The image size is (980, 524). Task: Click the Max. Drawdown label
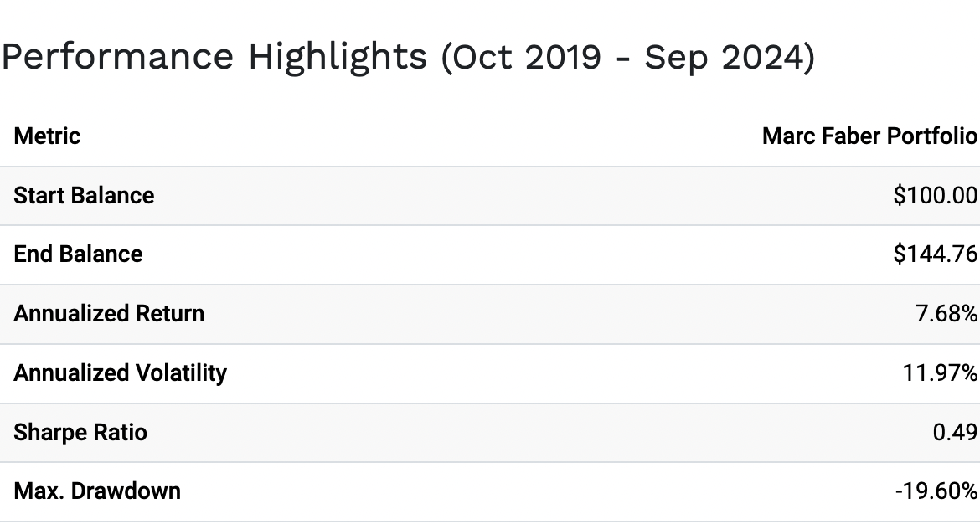click(x=97, y=491)
